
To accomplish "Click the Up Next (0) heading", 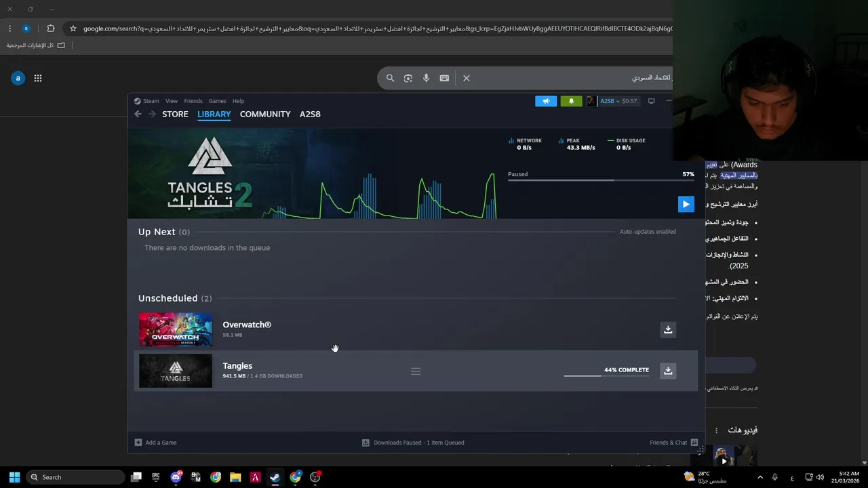I will (164, 232).
